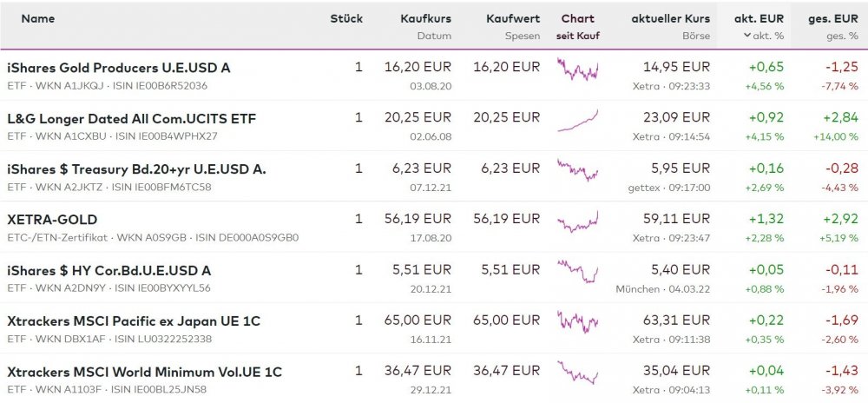Open the iShares $ HY Cor.Bd. entry
The image size is (868, 403).
click(x=108, y=270)
